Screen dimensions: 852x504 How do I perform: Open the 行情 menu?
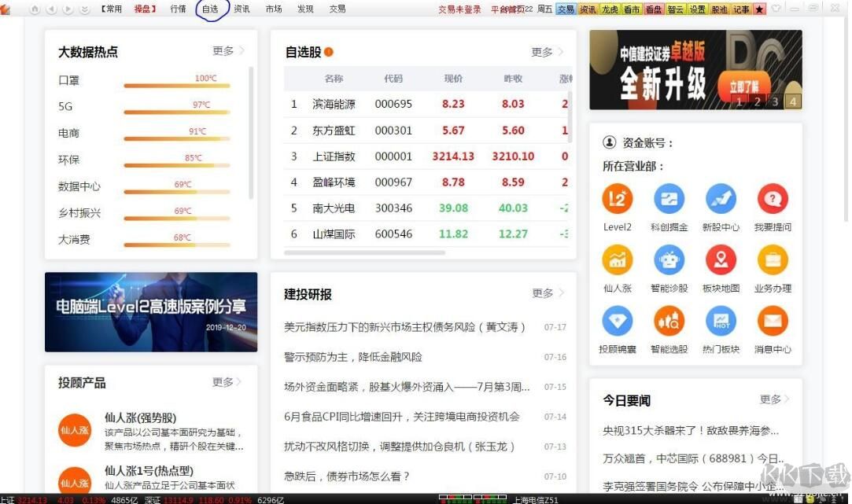point(177,9)
